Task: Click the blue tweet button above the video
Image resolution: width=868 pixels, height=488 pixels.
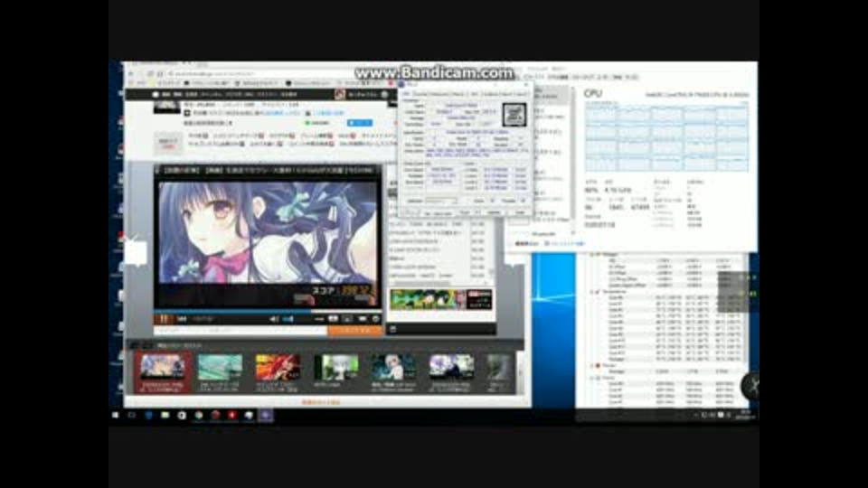Action: click(x=359, y=123)
